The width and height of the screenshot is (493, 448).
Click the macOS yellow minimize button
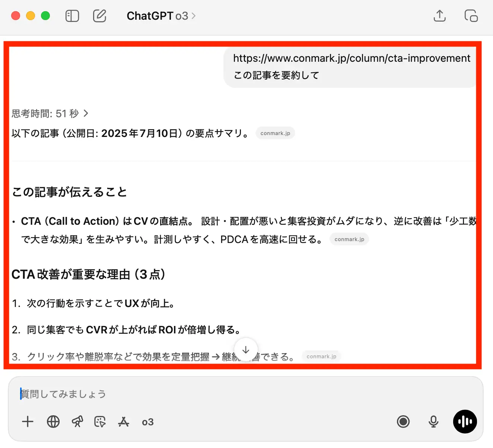coord(31,16)
